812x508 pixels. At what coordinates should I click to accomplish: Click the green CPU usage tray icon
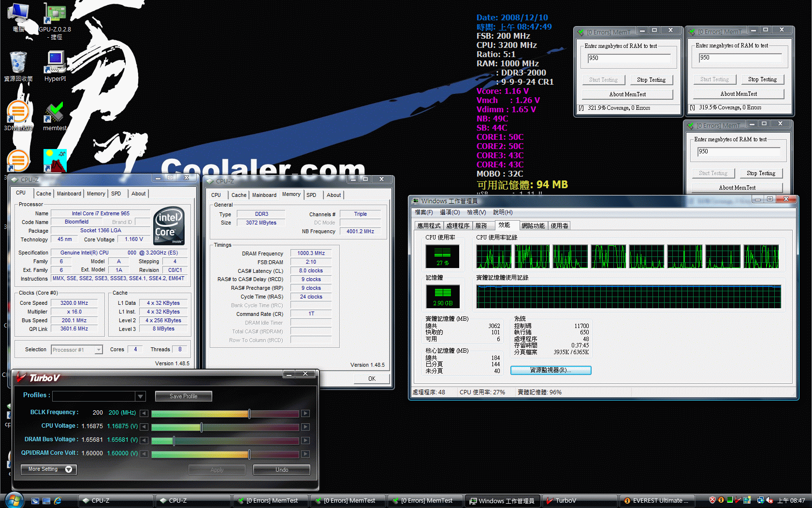coord(730,500)
